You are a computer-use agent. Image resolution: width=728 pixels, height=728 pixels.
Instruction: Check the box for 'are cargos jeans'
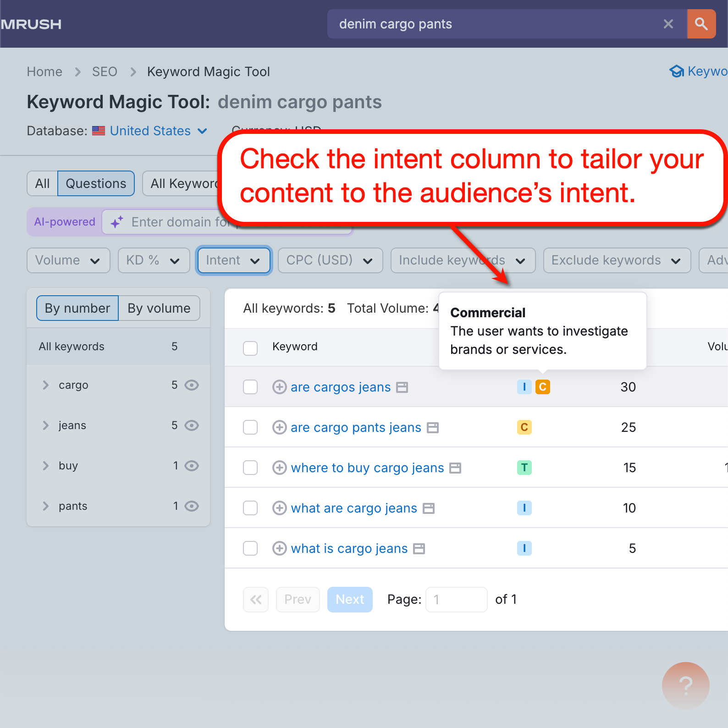coord(250,387)
